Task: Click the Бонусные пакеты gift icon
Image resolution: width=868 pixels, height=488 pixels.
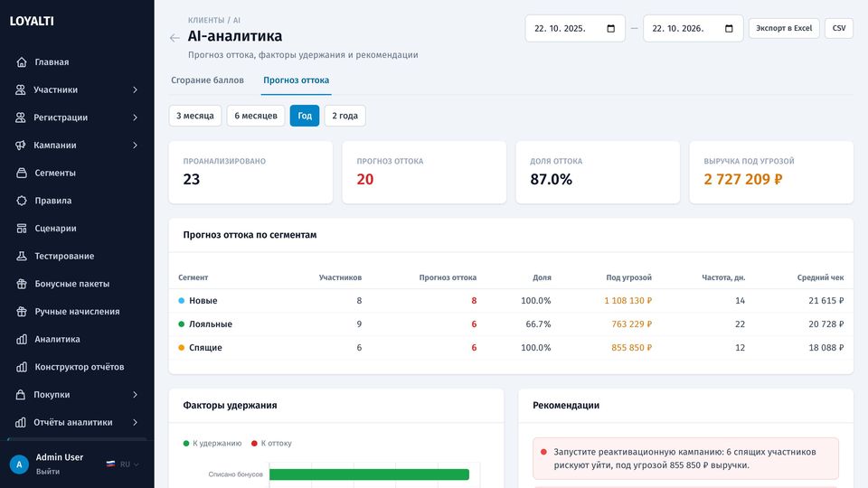Action: [22, 283]
